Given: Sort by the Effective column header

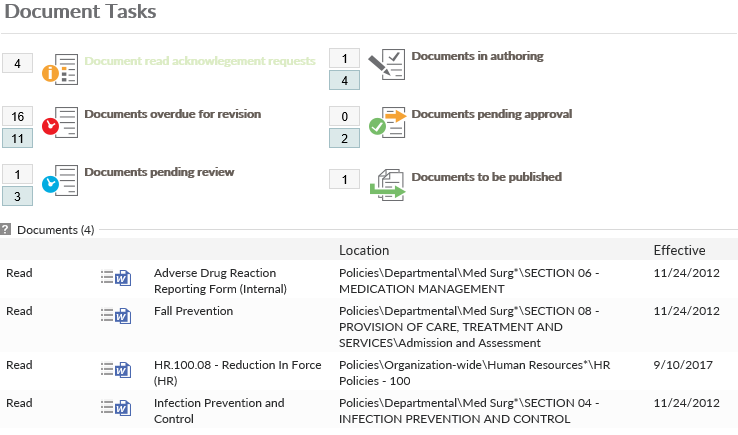Looking at the screenshot, I should (x=679, y=250).
